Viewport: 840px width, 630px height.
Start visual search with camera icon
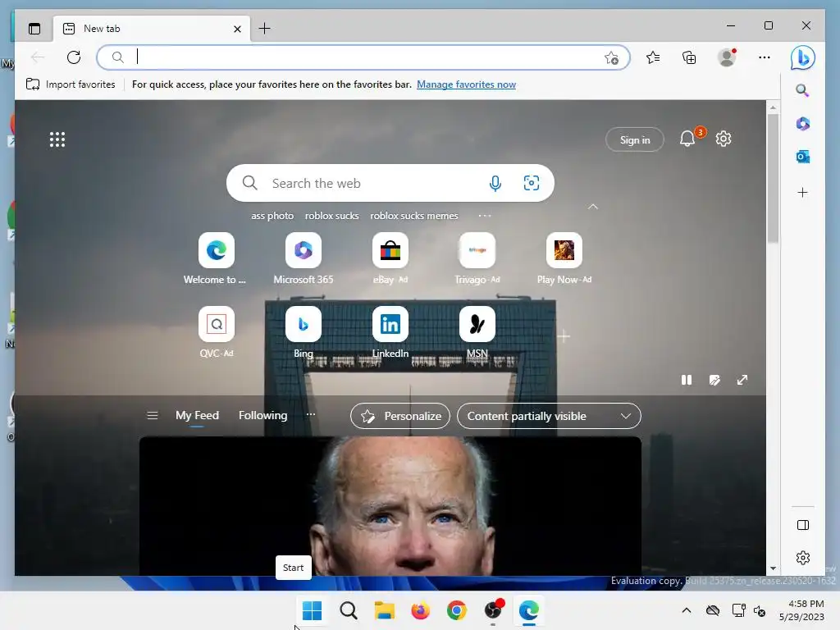(531, 183)
